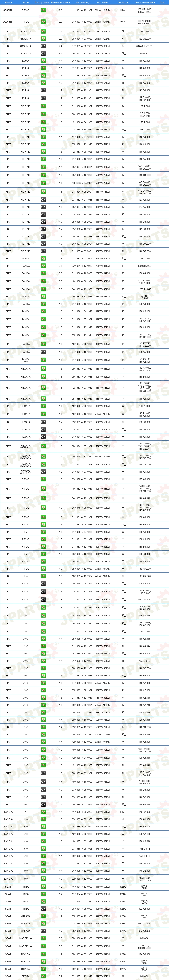Viewport: 169px width, 980px height.
Task: Click petrol icon for PANDA 100 GL6.000
Action: tap(43, 266)
